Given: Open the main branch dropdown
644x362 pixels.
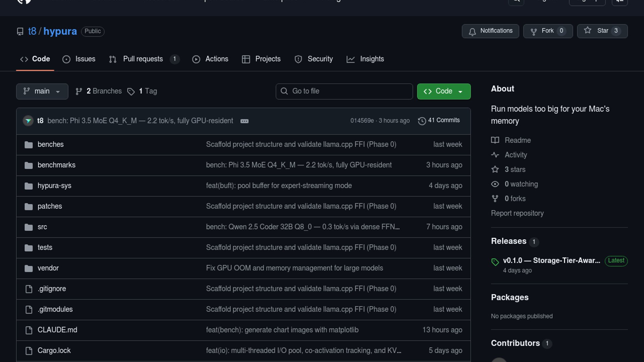Looking at the screenshot, I should point(42,92).
